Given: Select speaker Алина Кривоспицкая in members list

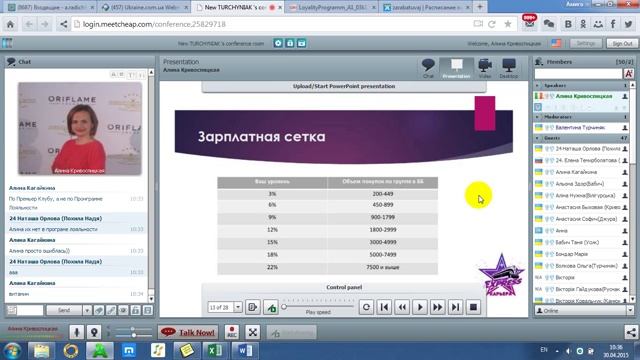Looking at the screenshot, I should click(x=582, y=96).
